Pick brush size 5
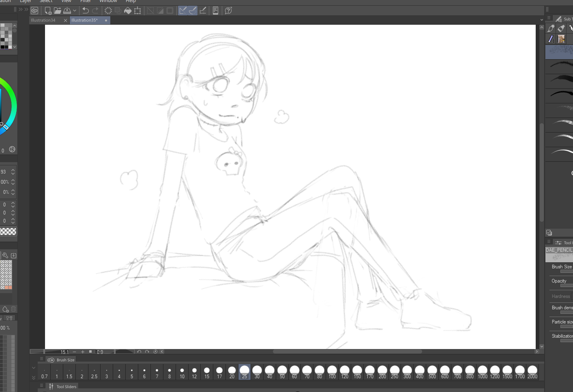Screen dimensions: 573x392 [132, 373]
